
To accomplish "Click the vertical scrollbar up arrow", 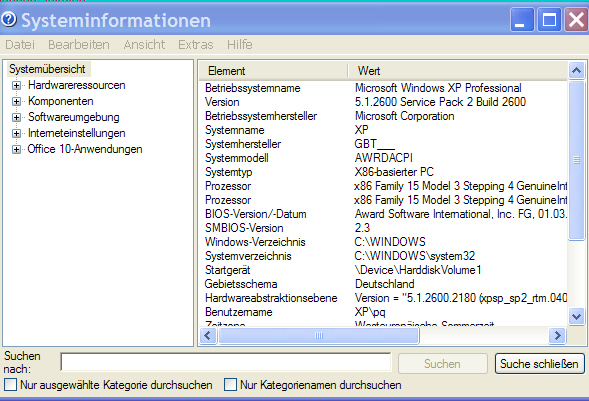I will click(577, 70).
